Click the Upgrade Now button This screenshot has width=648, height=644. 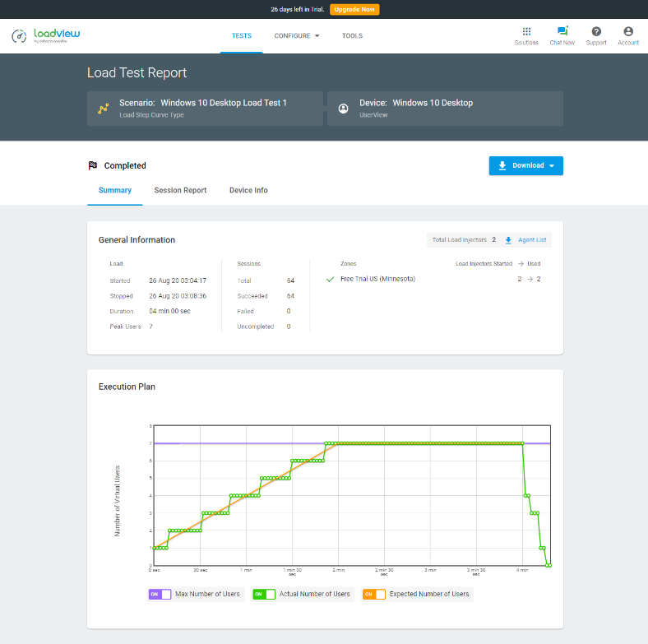pyautogui.click(x=354, y=10)
